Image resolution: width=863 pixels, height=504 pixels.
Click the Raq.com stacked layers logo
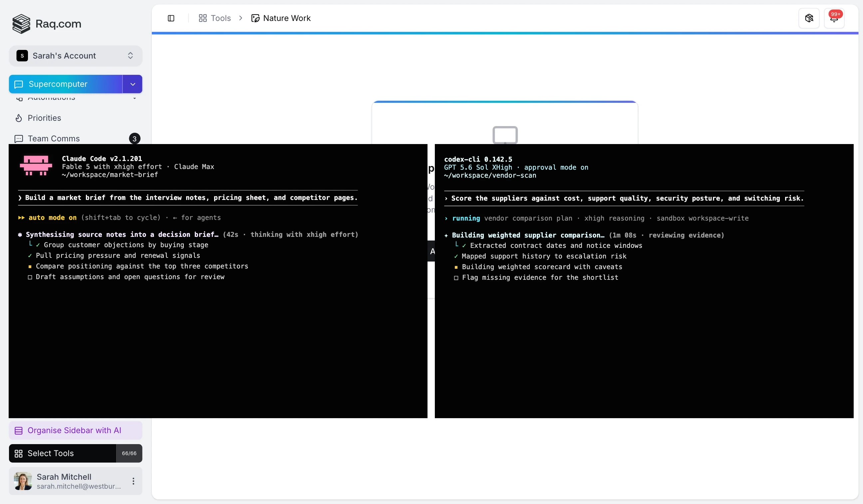pyautogui.click(x=21, y=24)
